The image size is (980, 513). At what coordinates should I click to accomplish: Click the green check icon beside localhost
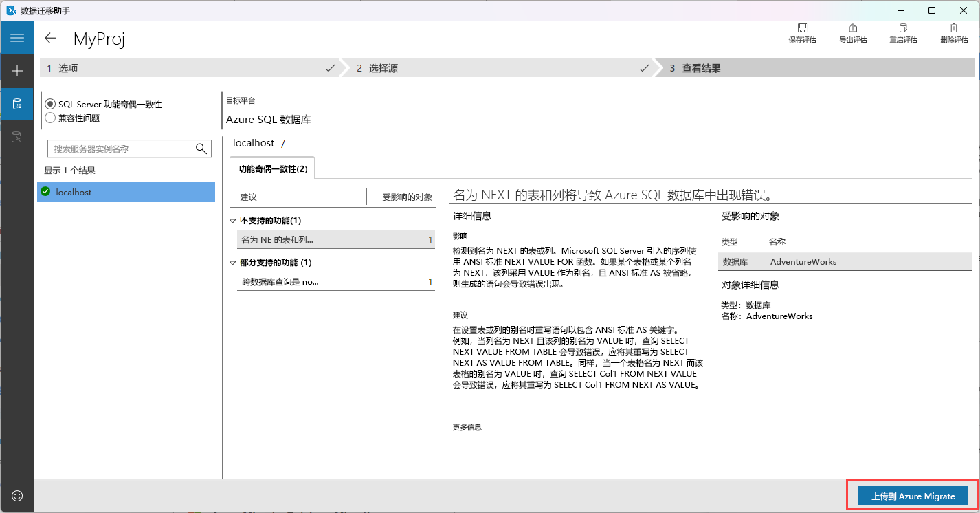(x=46, y=192)
